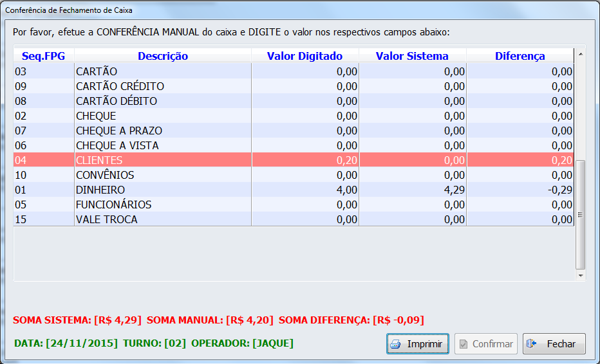Click the printer icon on Imprimir button
This screenshot has height=364, width=600.
(x=396, y=344)
